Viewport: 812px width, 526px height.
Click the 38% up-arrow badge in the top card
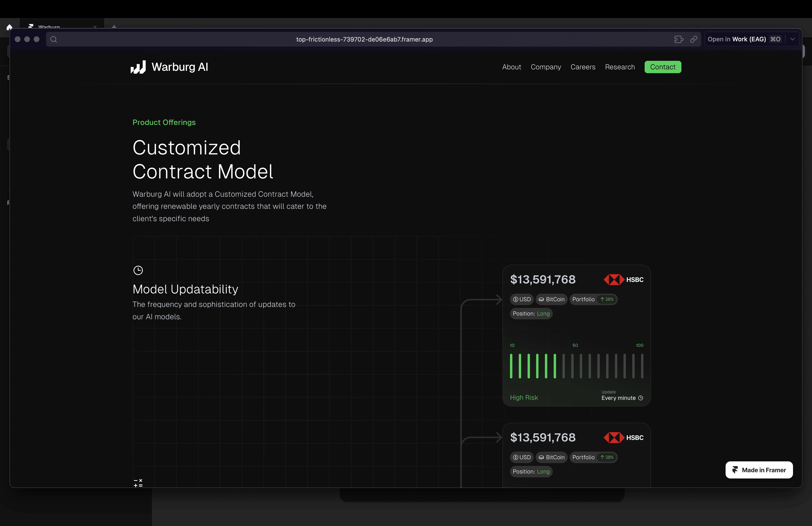(x=607, y=299)
